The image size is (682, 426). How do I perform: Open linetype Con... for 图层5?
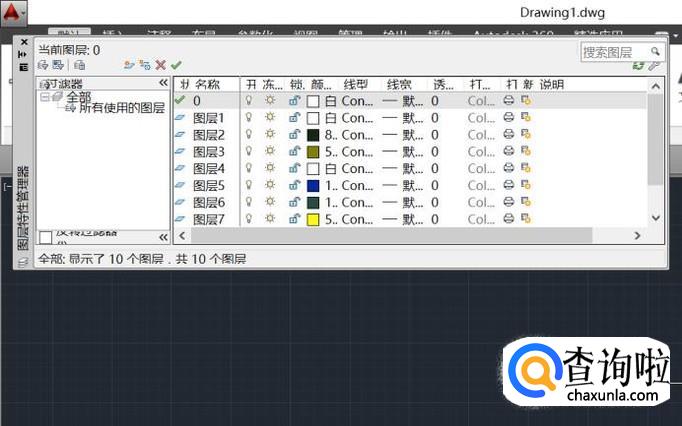pos(358,185)
